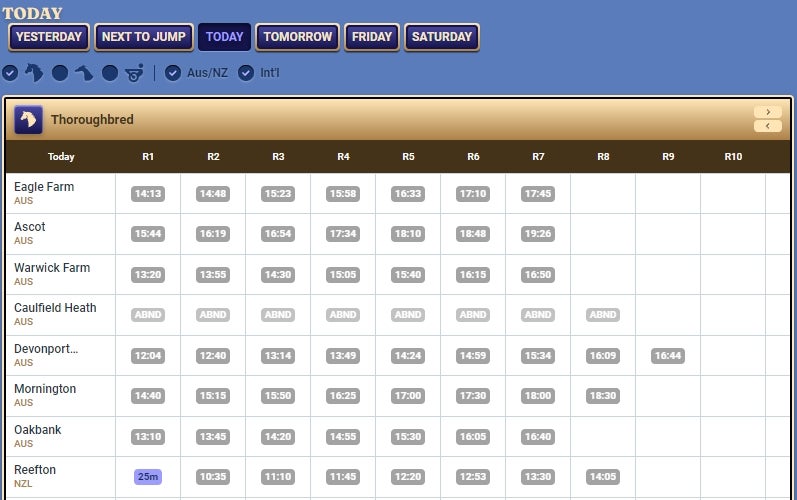The width and height of the screenshot is (797, 500).
Task: Click Caulfield Heath R8 ABND badge
Action: coord(603,315)
